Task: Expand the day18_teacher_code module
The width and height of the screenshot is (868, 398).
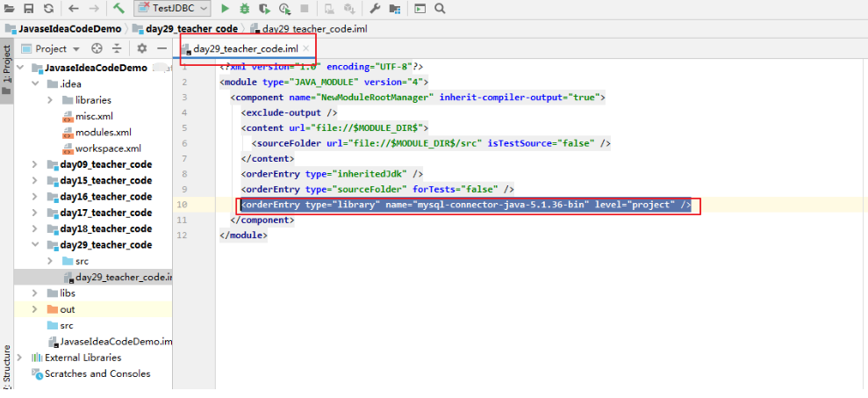Action: (x=35, y=229)
